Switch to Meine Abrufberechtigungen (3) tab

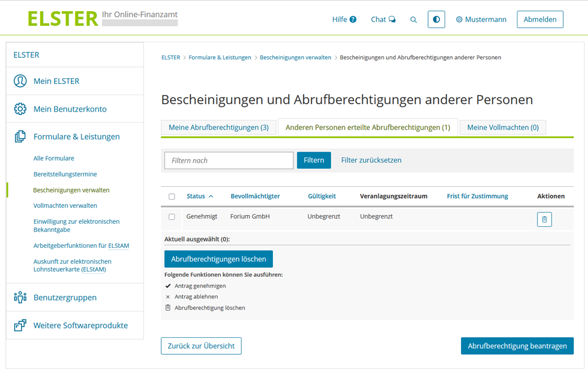tap(218, 127)
